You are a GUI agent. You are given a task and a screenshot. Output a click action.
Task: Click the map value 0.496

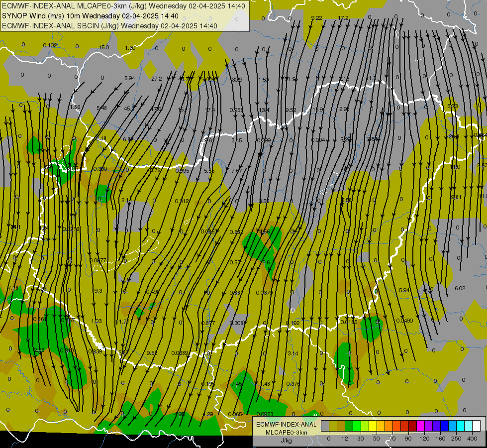pos(153,292)
